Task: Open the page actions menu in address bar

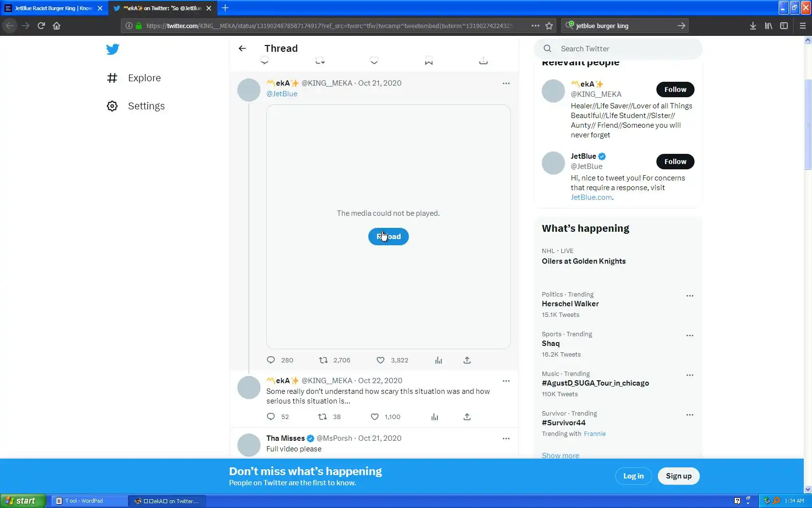Action: pos(535,26)
